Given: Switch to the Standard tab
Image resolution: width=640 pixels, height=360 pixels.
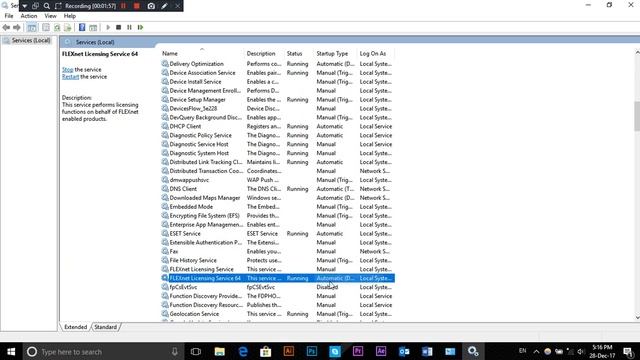Looking at the screenshot, I should [x=105, y=327].
